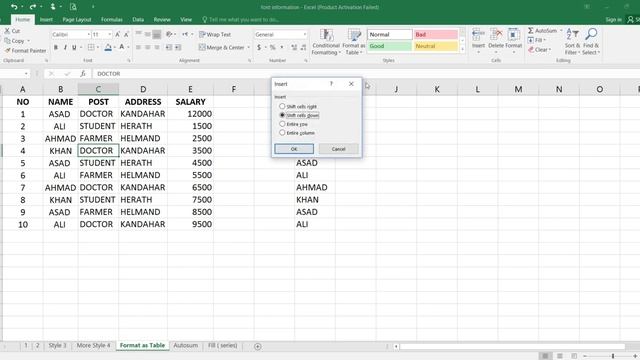Decrease font size with the small A icon

coord(126,35)
